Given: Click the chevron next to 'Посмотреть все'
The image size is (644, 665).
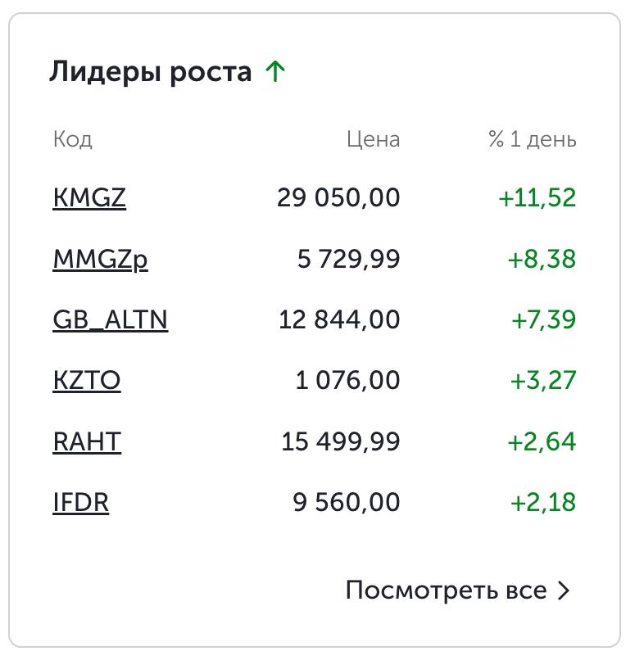Looking at the screenshot, I should point(563,590).
